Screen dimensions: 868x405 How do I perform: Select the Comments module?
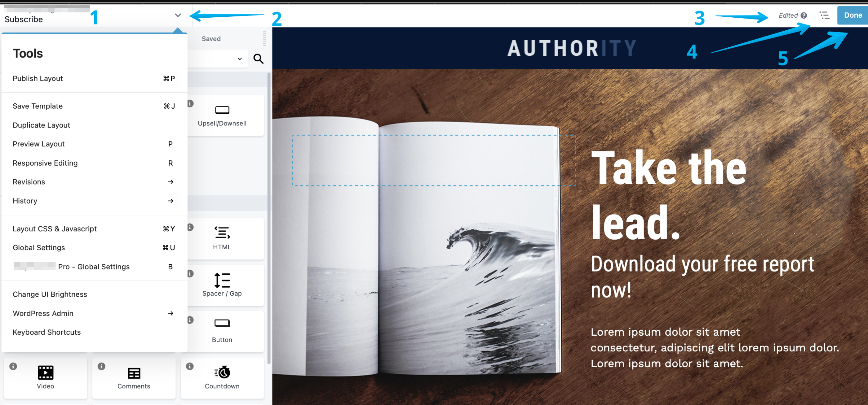(134, 377)
